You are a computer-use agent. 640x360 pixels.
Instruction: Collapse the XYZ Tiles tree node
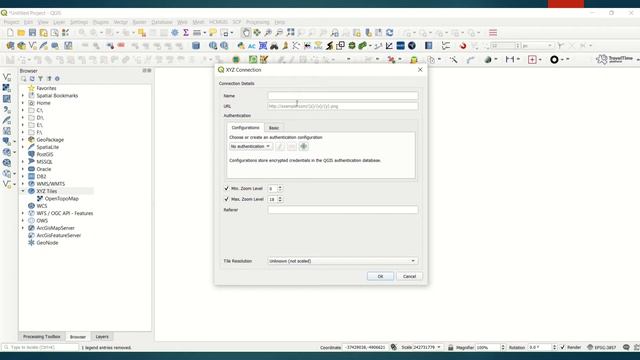pos(23,191)
